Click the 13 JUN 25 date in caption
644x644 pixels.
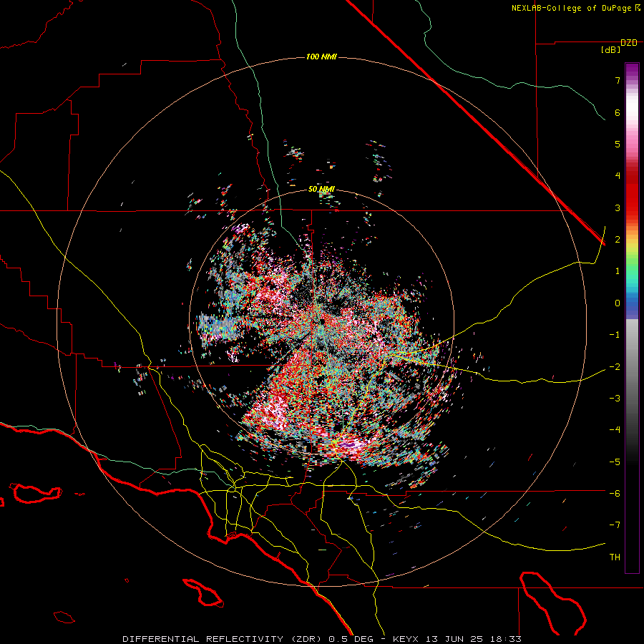point(454,639)
